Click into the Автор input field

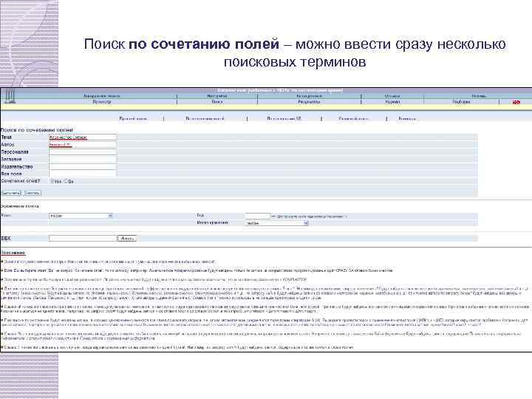point(83,145)
